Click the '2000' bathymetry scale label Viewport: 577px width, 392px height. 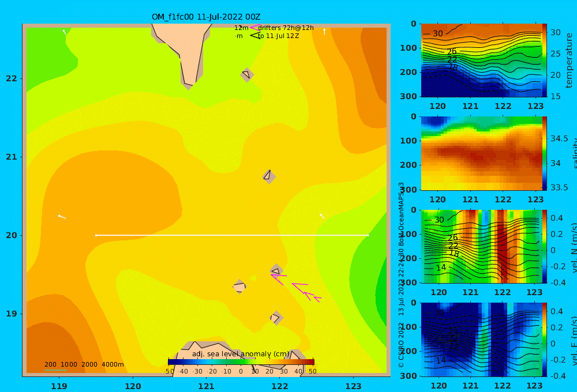[x=89, y=364]
